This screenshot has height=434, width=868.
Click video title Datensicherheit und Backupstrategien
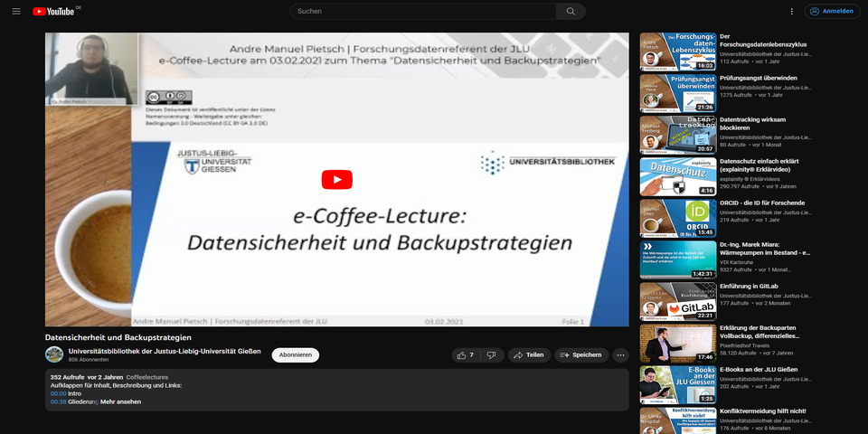pyautogui.click(x=118, y=337)
